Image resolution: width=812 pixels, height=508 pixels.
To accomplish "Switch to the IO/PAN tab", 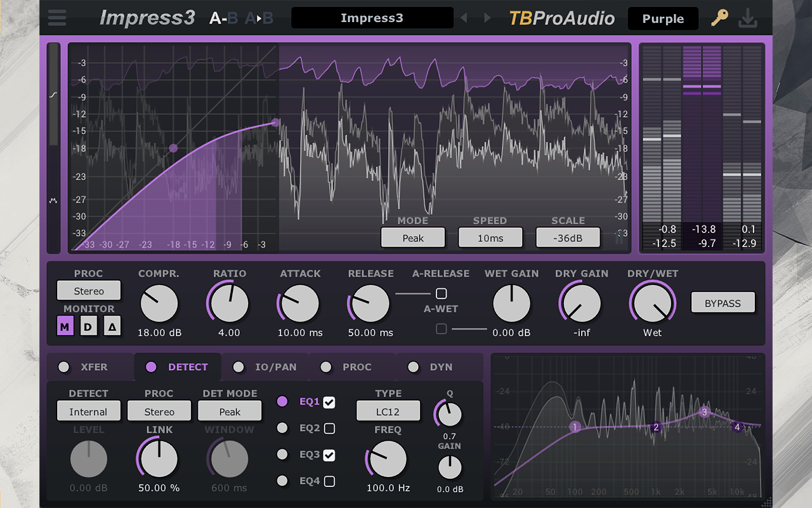I will 265,367.
